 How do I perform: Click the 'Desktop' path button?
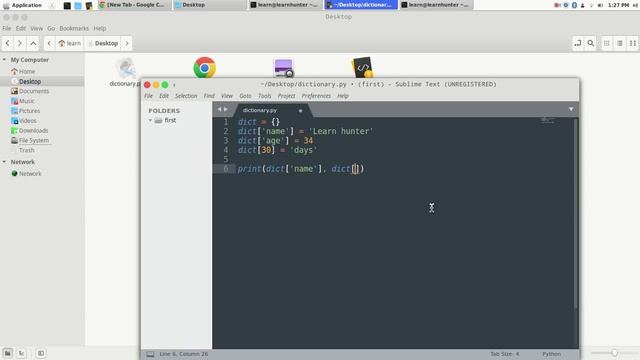103,43
